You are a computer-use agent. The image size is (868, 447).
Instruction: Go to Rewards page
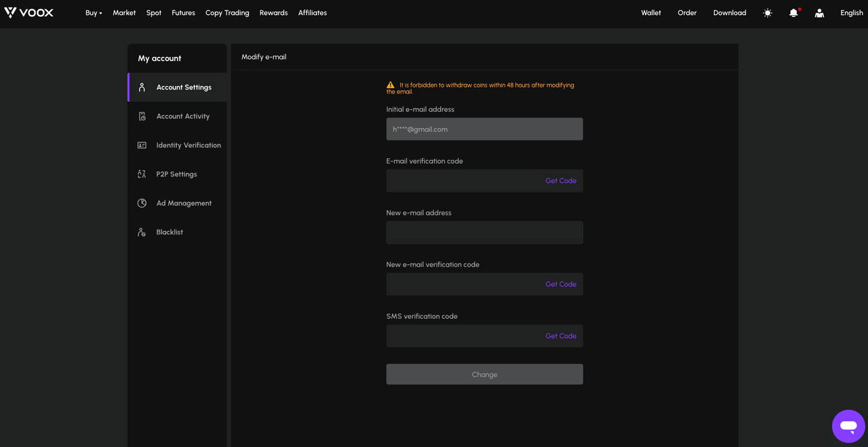click(x=273, y=13)
